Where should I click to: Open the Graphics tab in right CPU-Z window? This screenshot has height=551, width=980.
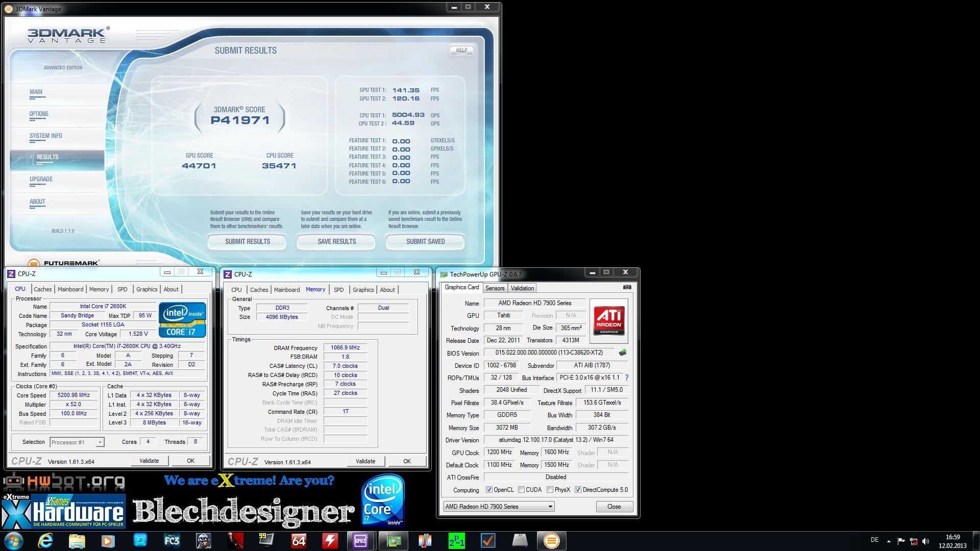[363, 290]
